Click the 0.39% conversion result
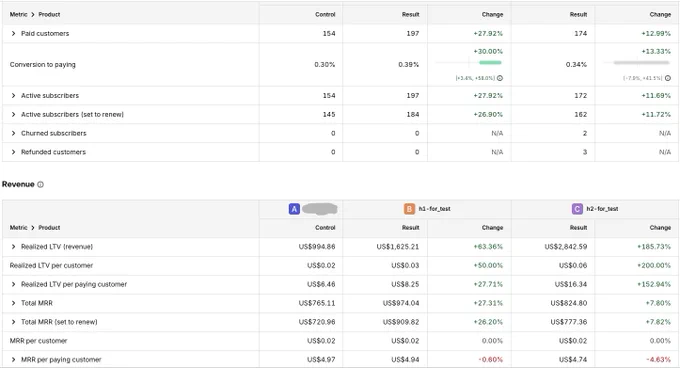This screenshot has width=680, height=368. pyautogui.click(x=409, y=65)
